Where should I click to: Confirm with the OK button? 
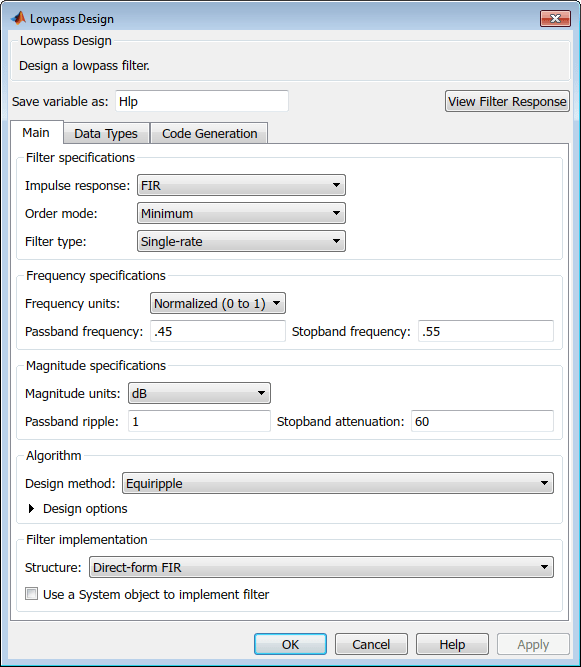tap(290, 644)
